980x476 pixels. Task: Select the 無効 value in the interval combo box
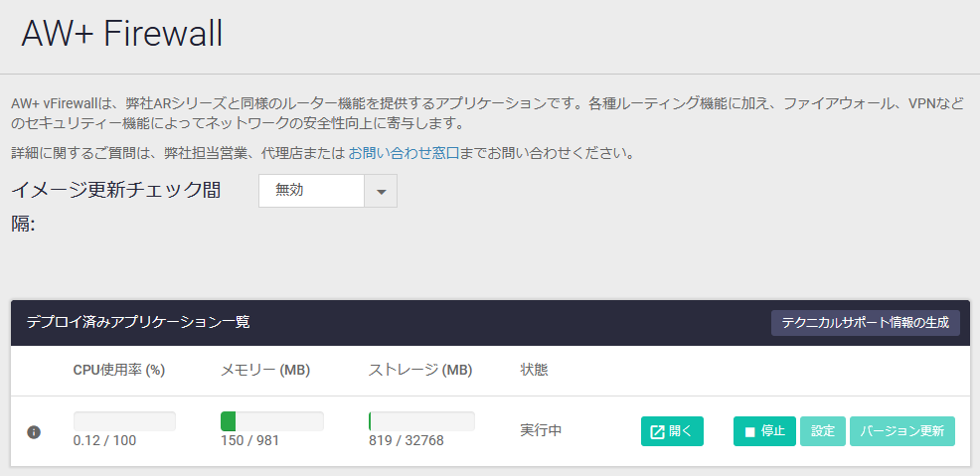311,191
